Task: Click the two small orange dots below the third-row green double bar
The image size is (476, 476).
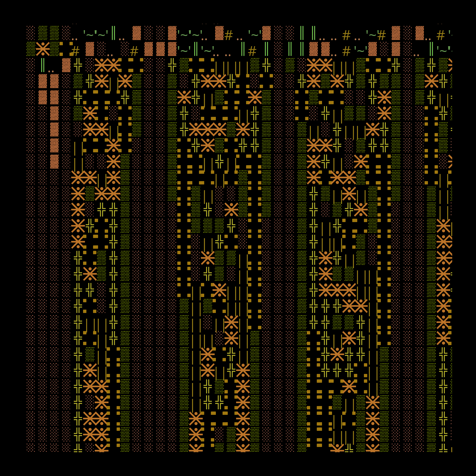Action: click(x=51, y=71)
